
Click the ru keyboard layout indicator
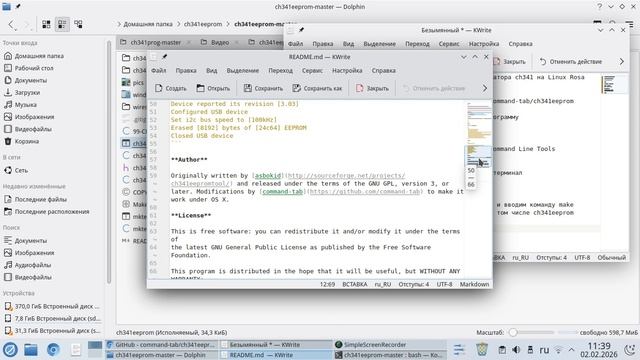pos(544,350)
